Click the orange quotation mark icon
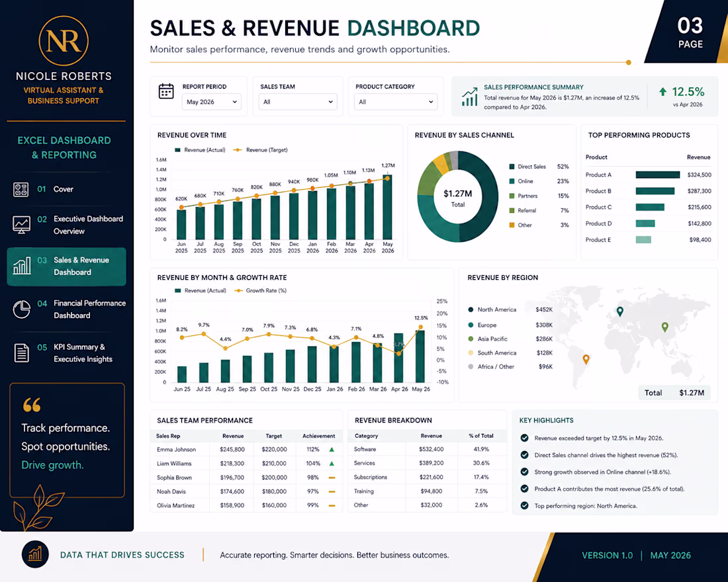Viewport: 728px width, 582px height. (32, 405)
